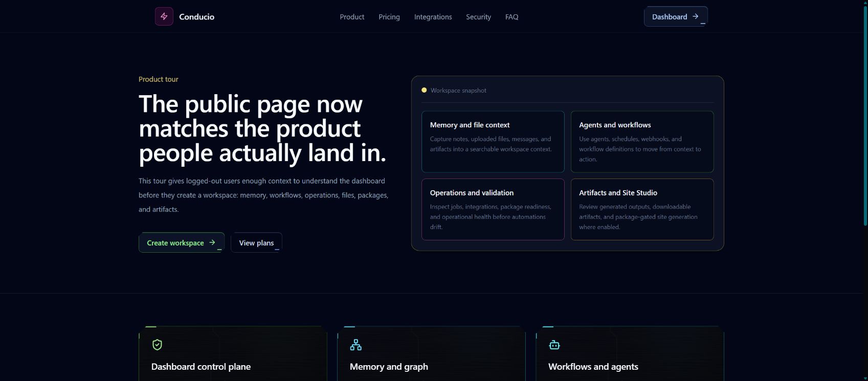
Task: Click the Conducio brand name
Action: pos(196,17)
